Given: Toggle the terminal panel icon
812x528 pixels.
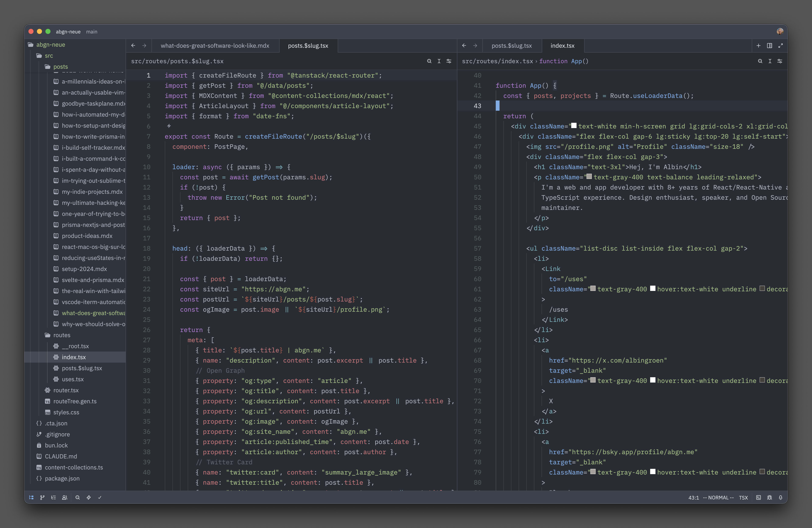Looking at the screenshot, I should click(758, 497).
